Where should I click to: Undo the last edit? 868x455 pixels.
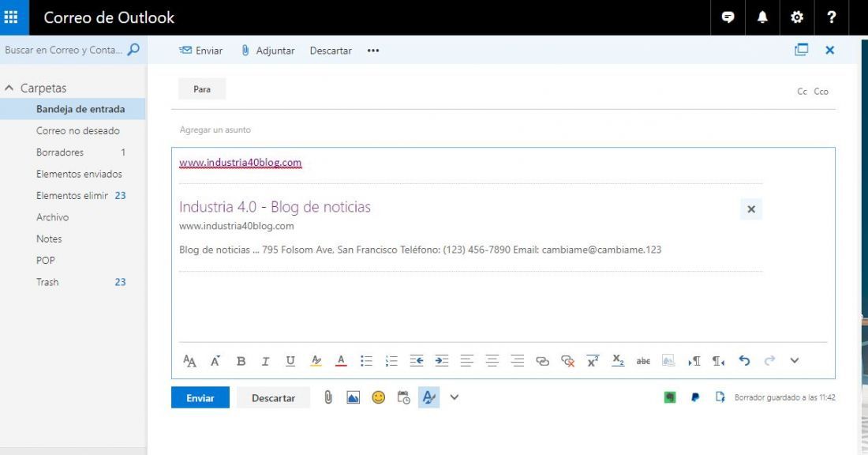tap(744, 361)
